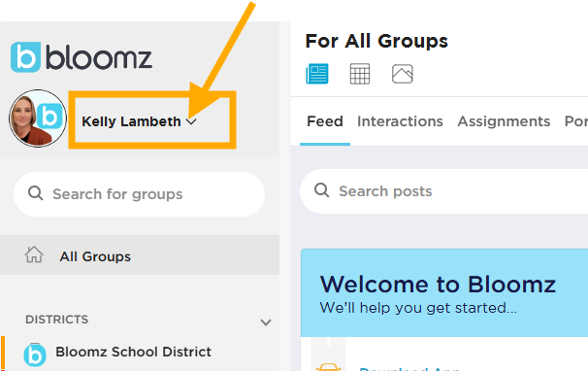
Task: Select All Groups in the sidebar
Action: click(140, 255)
